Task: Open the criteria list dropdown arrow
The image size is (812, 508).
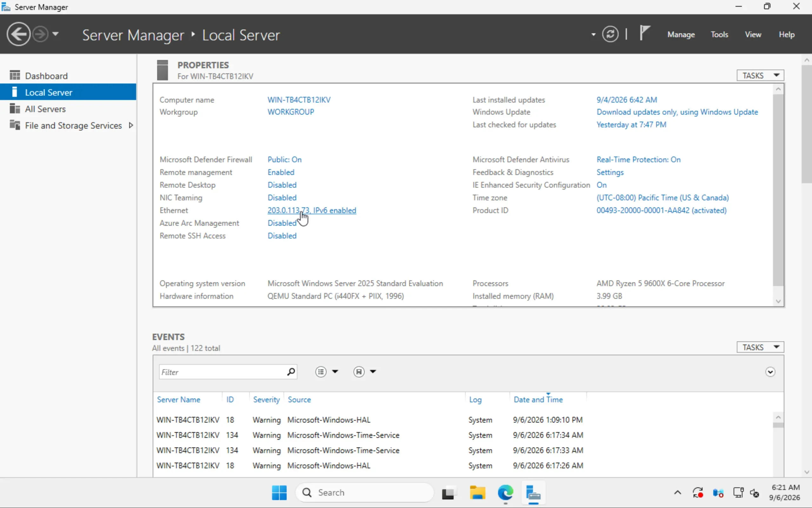Action: pos(335,371)
